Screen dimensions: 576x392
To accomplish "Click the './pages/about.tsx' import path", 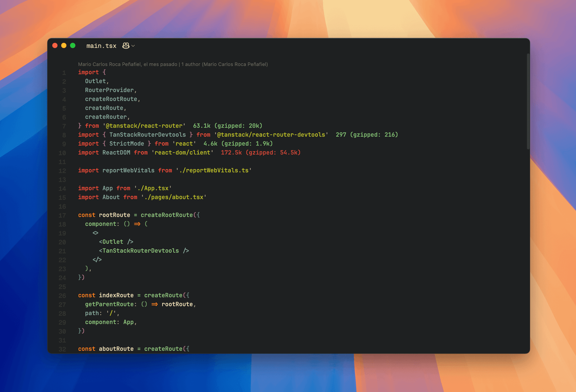I will pos(173,197).
